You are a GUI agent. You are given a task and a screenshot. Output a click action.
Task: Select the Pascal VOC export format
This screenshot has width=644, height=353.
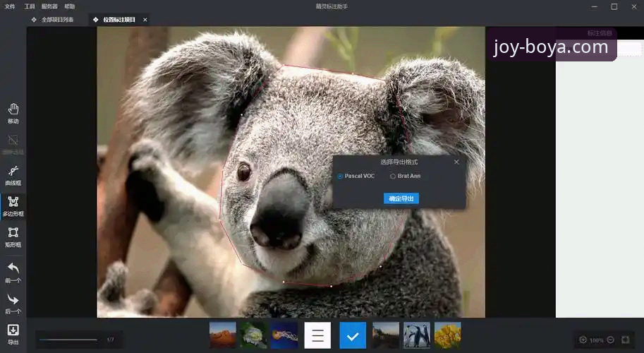tap(341, 176)
